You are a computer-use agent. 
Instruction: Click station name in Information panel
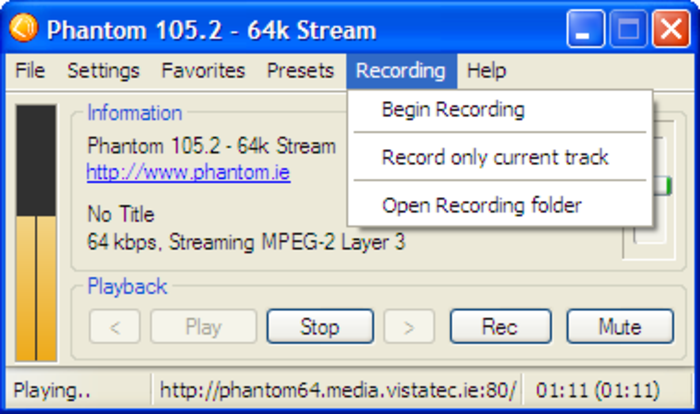point(212,146)
